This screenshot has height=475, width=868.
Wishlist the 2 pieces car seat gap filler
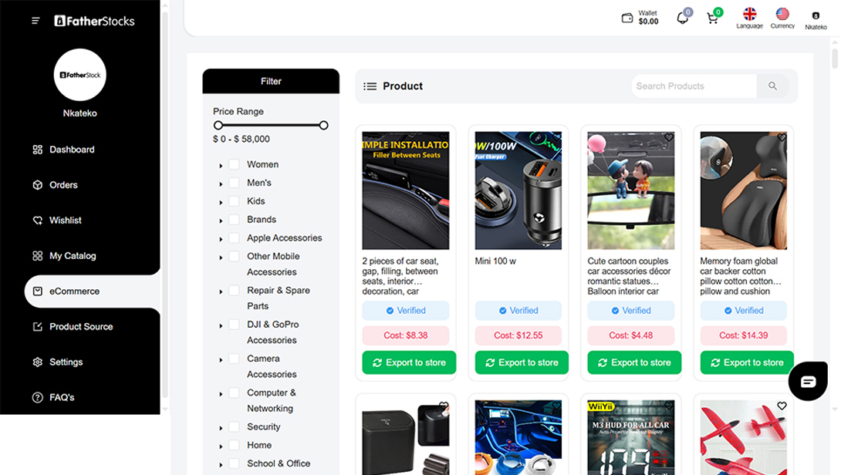[444, 138]
